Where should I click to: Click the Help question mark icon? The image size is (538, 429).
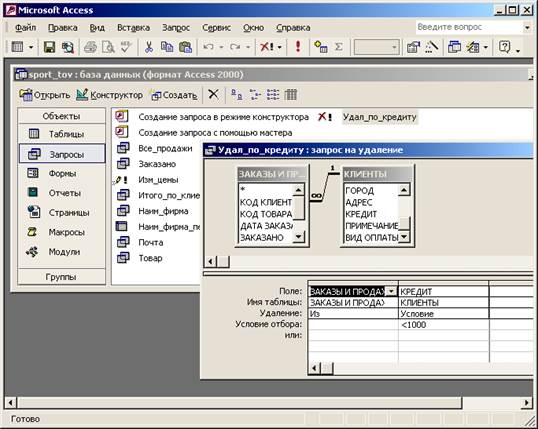(x=504, y=47)
